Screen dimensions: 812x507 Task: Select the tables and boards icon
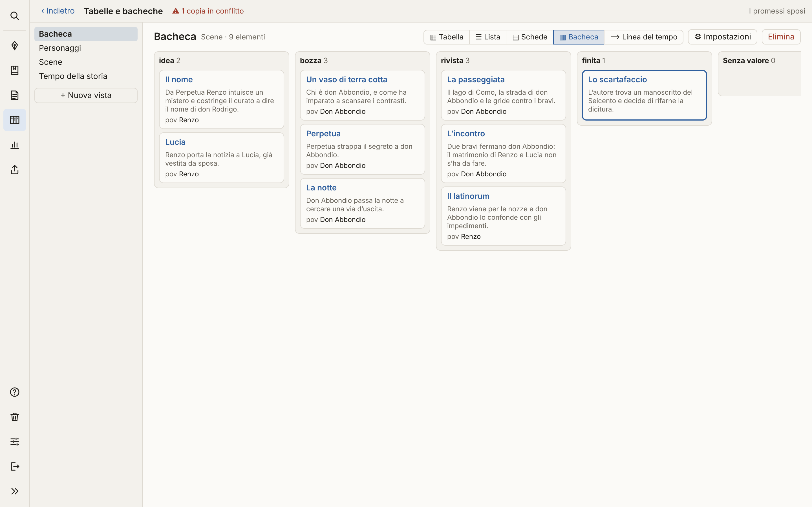click(x=14, y=120)
